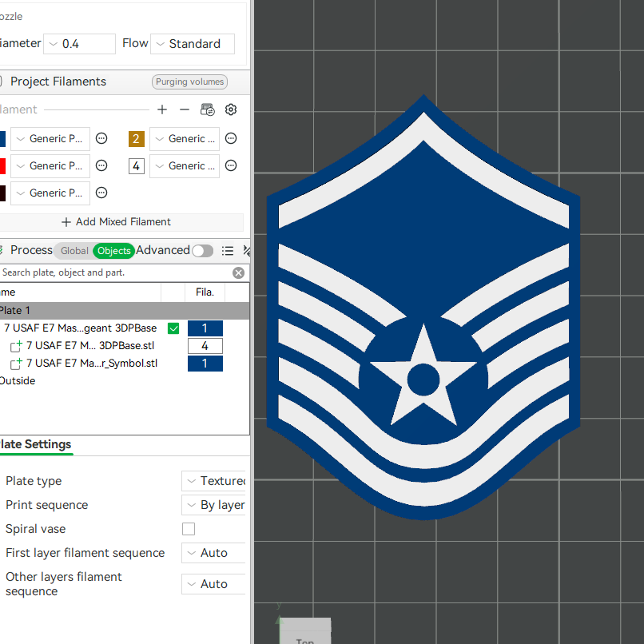Open First layer filament sequence dropdown
This screenshot has height=644, width=644.
point(213,553)
